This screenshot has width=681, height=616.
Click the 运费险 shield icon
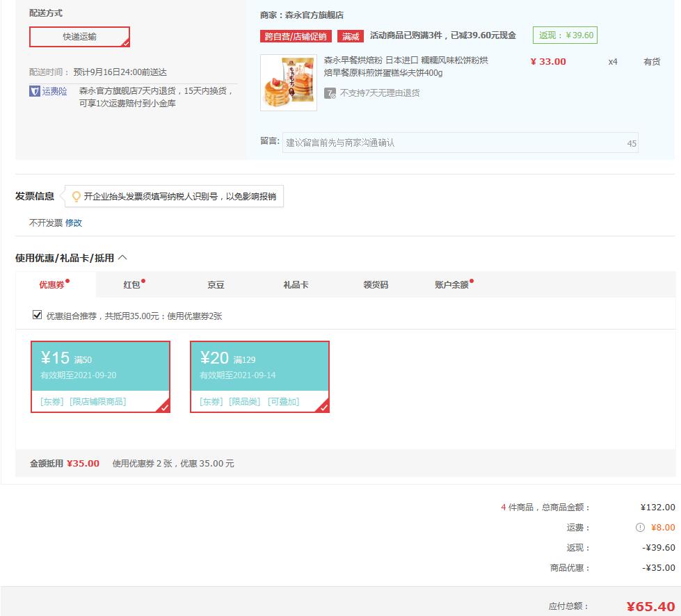point(34,91)
